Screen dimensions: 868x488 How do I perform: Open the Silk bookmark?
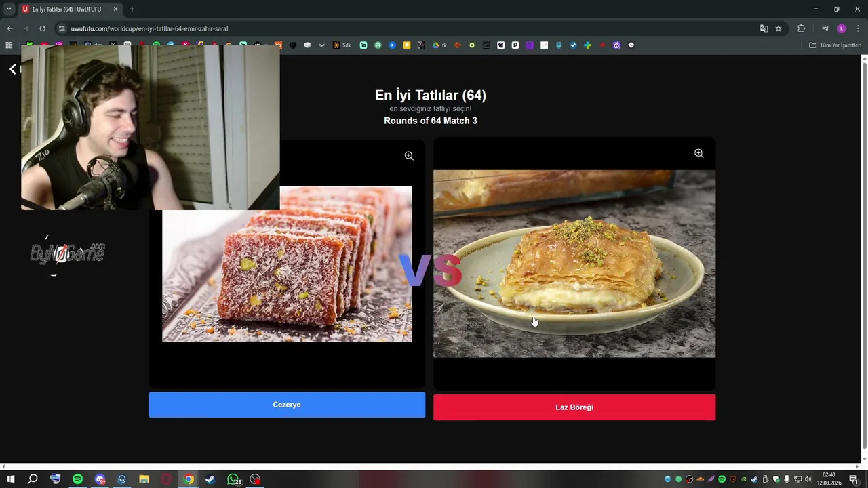341,45
